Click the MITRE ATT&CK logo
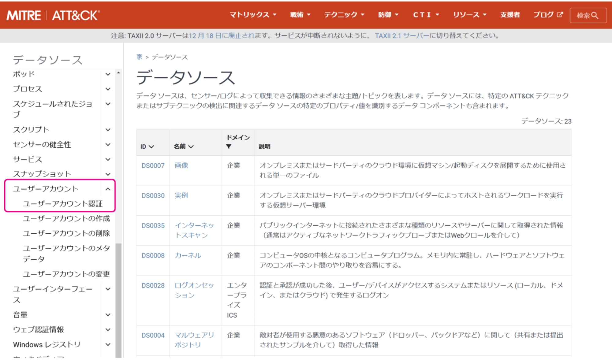 tap(53, 15)
